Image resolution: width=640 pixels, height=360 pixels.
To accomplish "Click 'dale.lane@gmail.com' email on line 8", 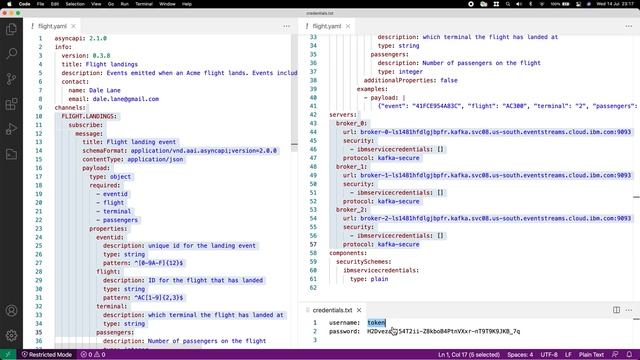I will (x=125, y=99).
